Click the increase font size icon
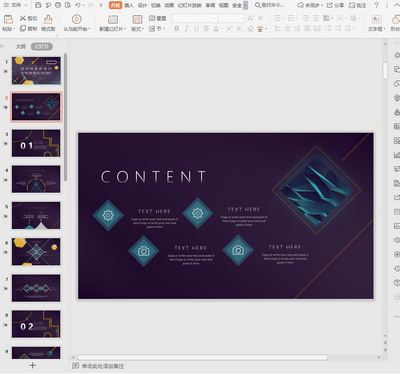400x374 pixels. (250, 18)
